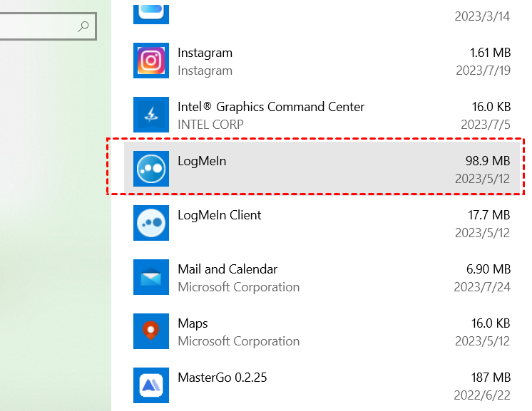Click the 2023/7/24 date of Mail and Calendar
The height and width of the screenshot is (411, 532).
(x=482, y=287)
